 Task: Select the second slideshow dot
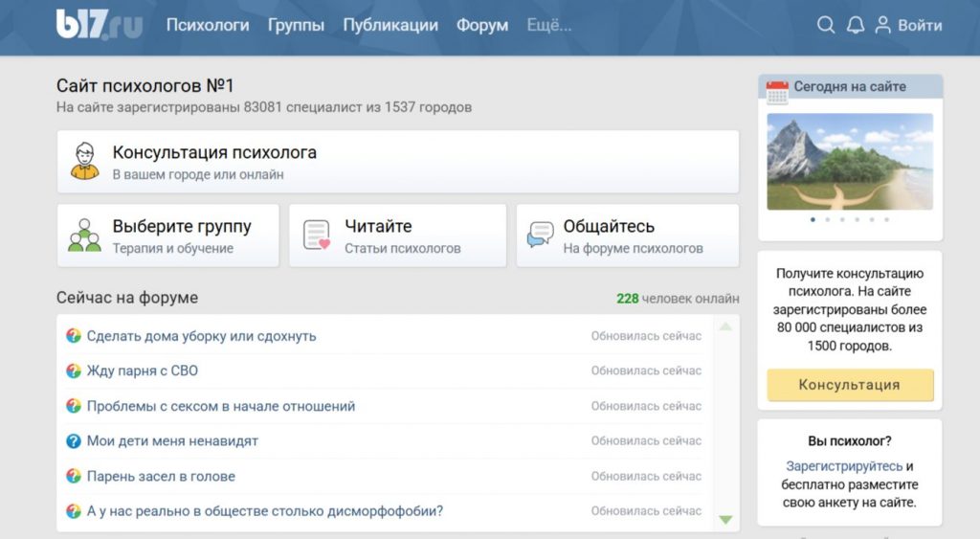click(828, 219)
